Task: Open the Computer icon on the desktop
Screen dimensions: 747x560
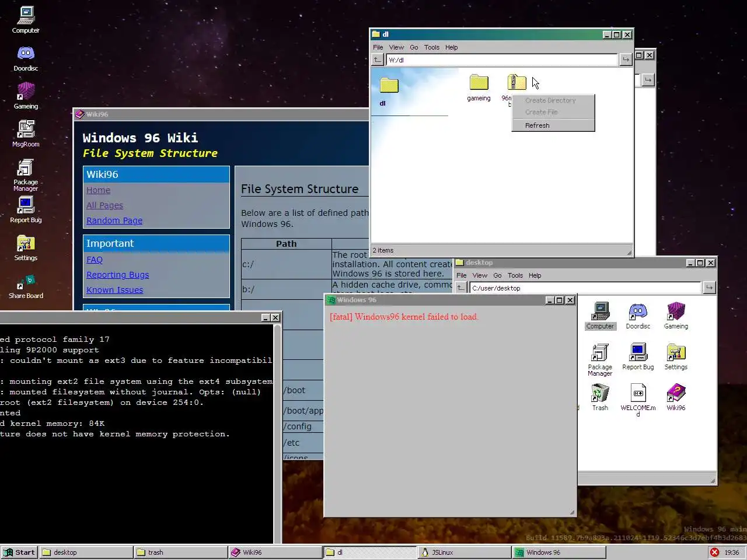Action: tap(26, 20)
